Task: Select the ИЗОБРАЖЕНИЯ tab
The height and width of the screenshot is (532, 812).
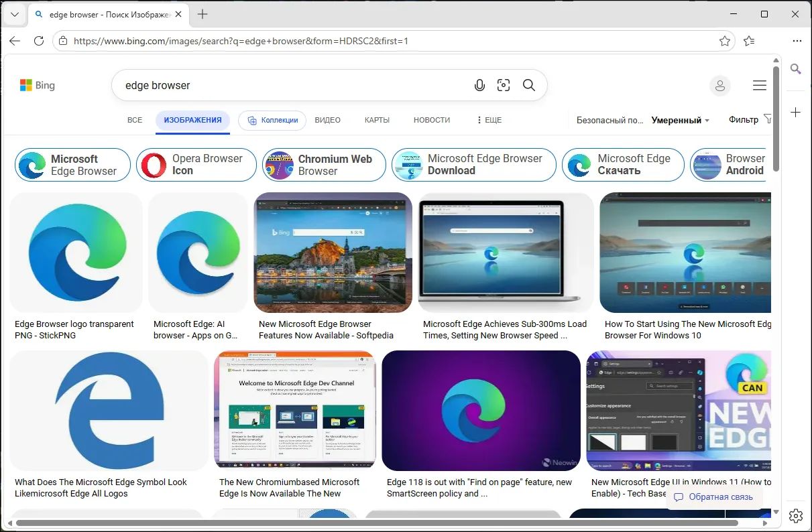Action: coord(193,120)
